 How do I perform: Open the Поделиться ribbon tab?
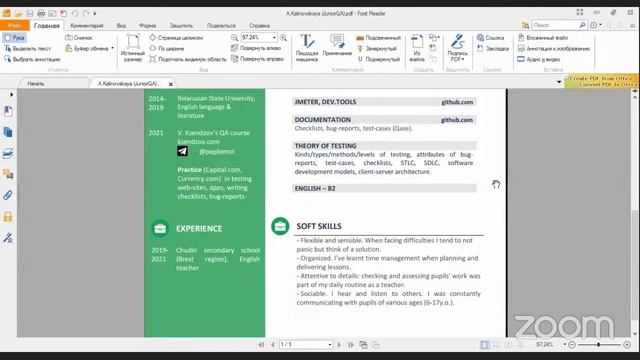pos(221,25)
